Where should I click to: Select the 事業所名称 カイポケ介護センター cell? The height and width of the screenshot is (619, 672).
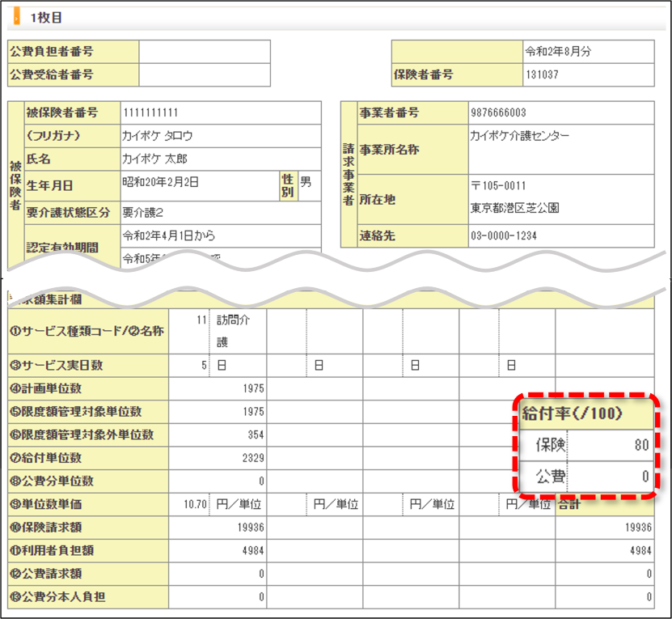pyautogui.click(x=561, y=149)
